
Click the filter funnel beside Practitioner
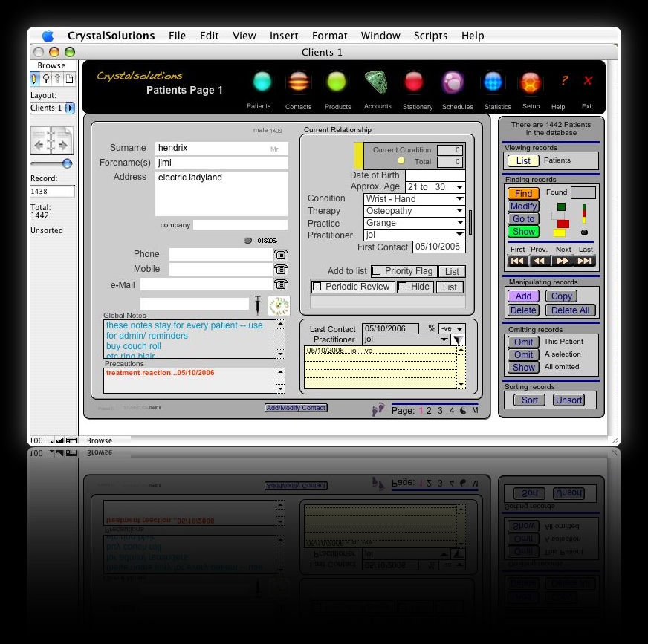click(458, 340)
